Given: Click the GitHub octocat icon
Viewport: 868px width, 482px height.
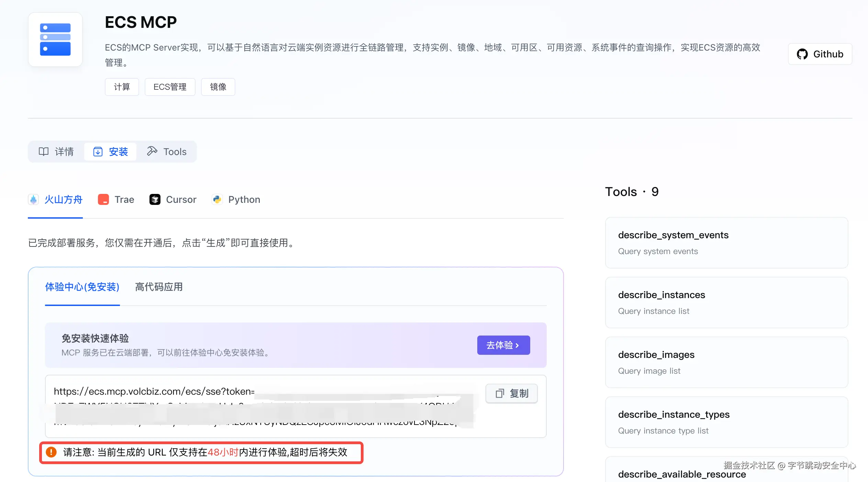Looking at the screenshot, I should point(802,54).
